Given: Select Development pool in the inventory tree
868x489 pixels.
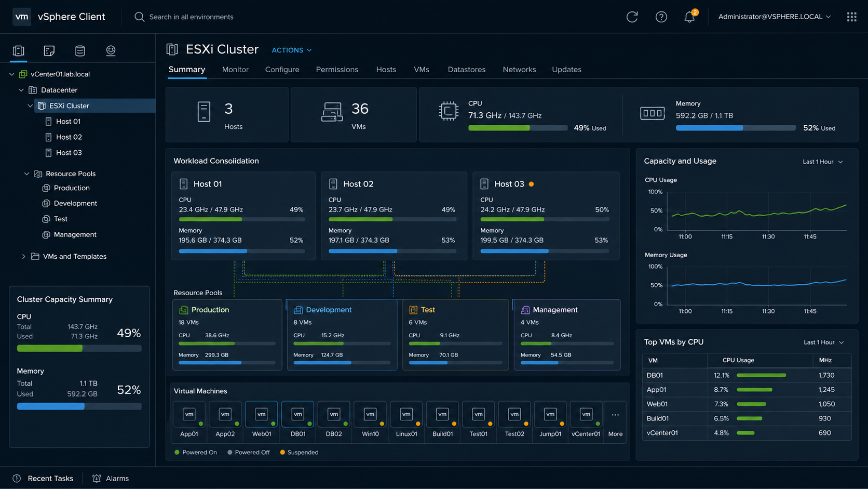Looking at the screenshot, I should (75, 203).
